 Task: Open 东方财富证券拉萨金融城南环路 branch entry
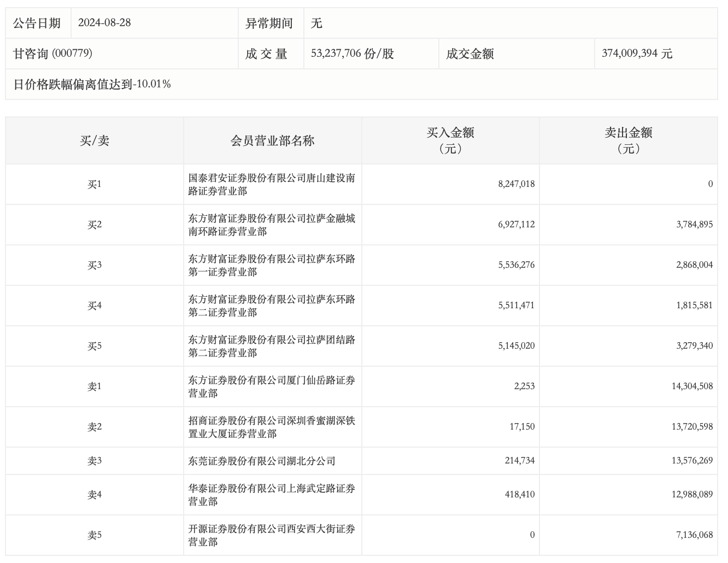tap(272, 225)
